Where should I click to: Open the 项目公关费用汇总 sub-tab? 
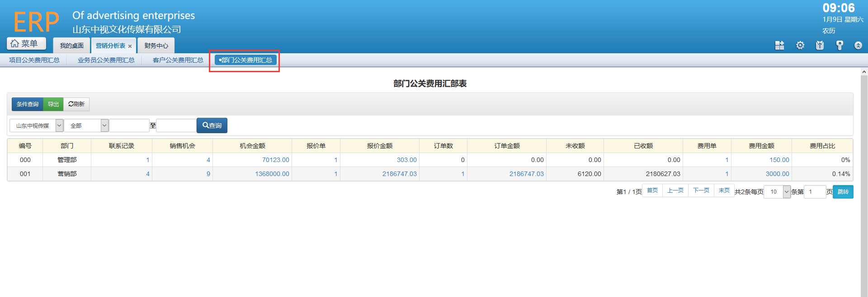[34, 60]
